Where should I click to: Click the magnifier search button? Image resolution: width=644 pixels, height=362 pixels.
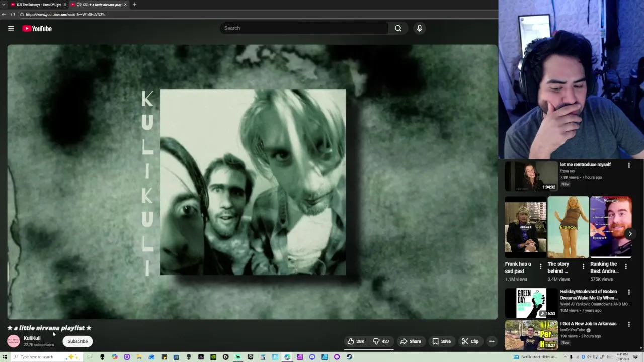point(398,28)
